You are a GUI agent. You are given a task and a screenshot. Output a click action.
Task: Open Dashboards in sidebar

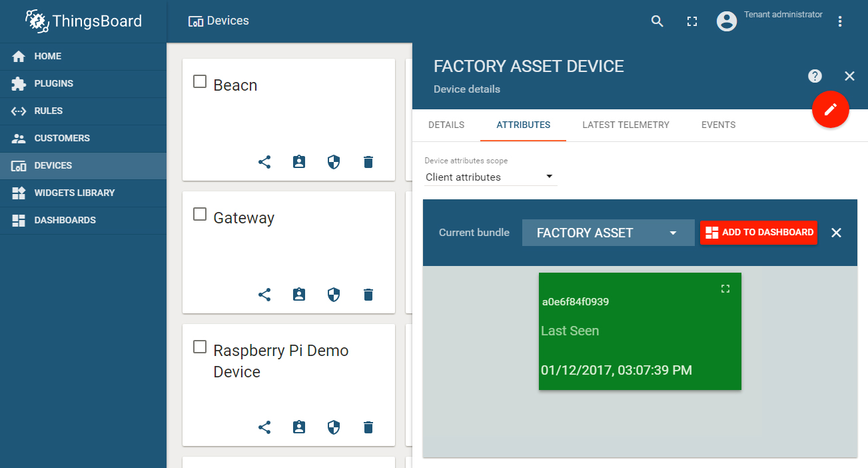point(83,221)
